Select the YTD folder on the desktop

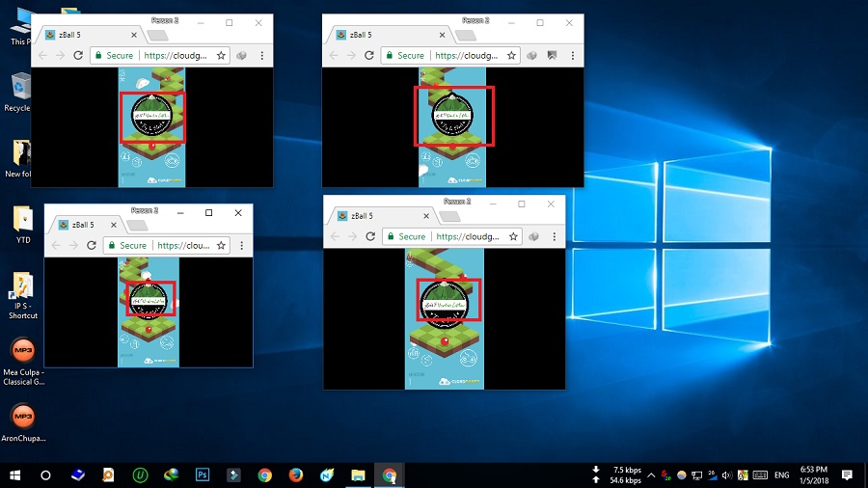(22, 223)
